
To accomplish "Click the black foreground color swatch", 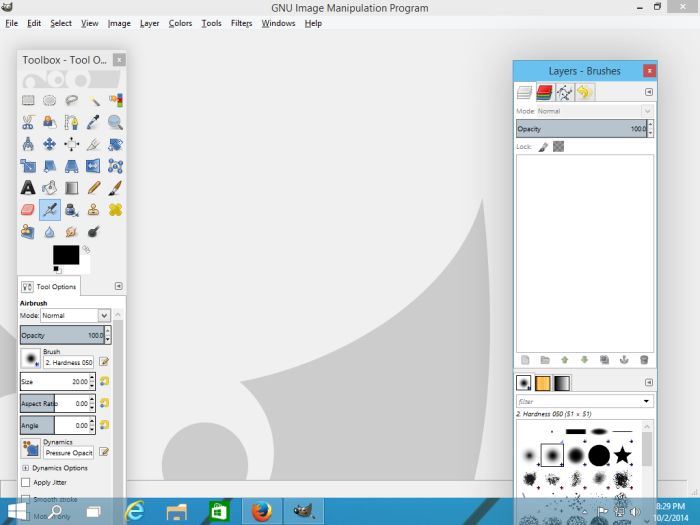I will 65,254.
